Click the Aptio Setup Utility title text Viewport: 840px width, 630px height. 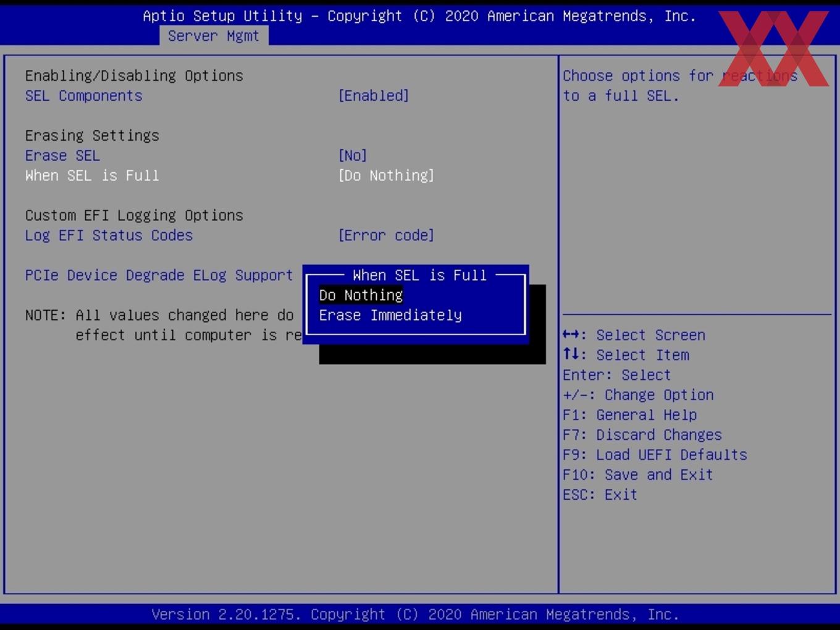pos(419,16)
